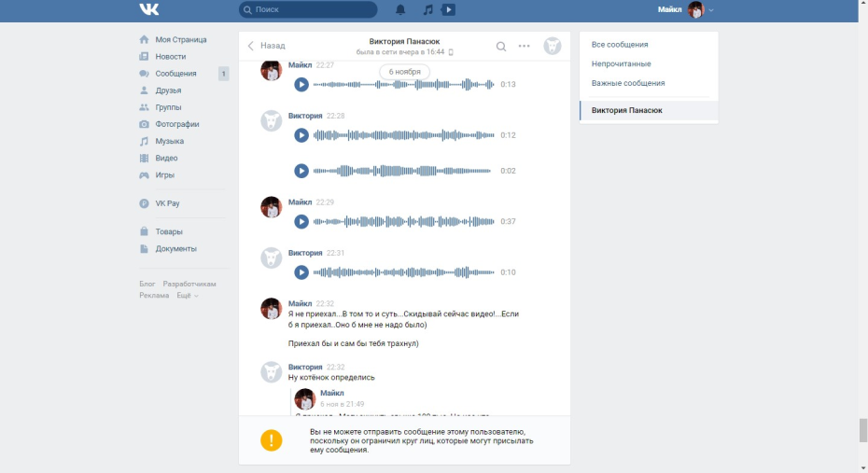Search within conversation using magnifier icon
868x473 pixels.
click(501, 46)
